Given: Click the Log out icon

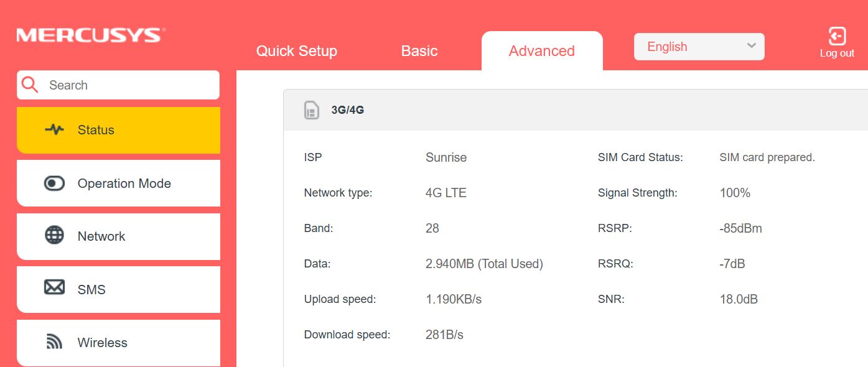Looking at the screenshot, I should tap(837, 36).
